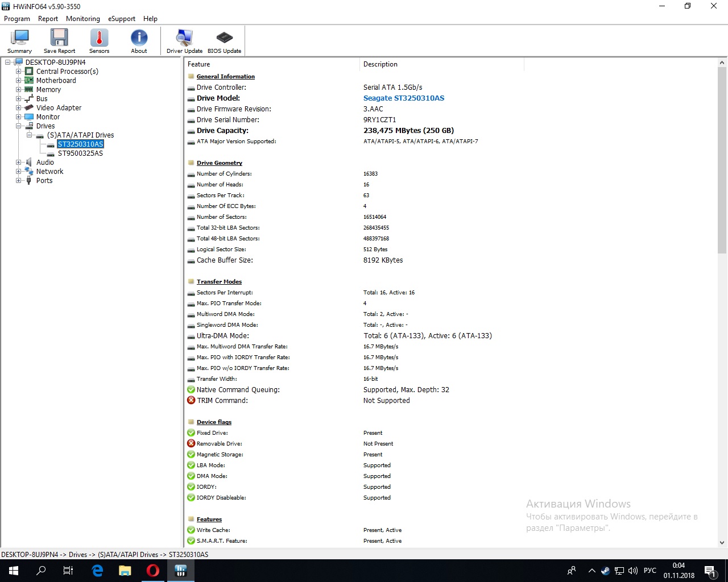Expand the Monitor tree node
Image resolution: width=728 pixels, height=582 pixels.
tap(19, 117)
